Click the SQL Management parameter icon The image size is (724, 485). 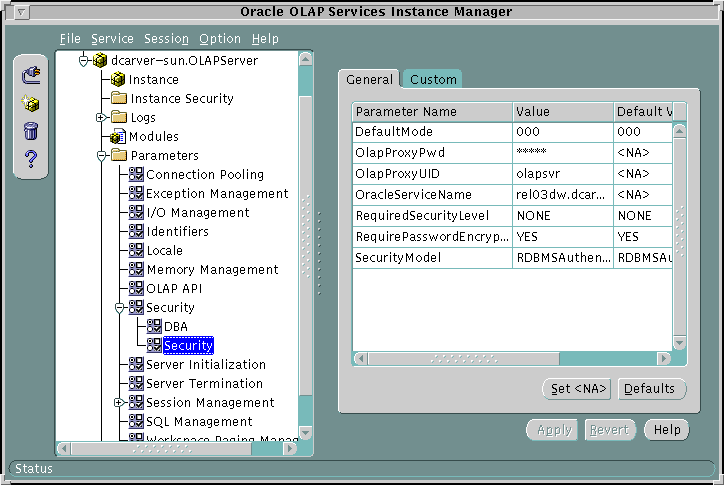click(x=136, y=421)
